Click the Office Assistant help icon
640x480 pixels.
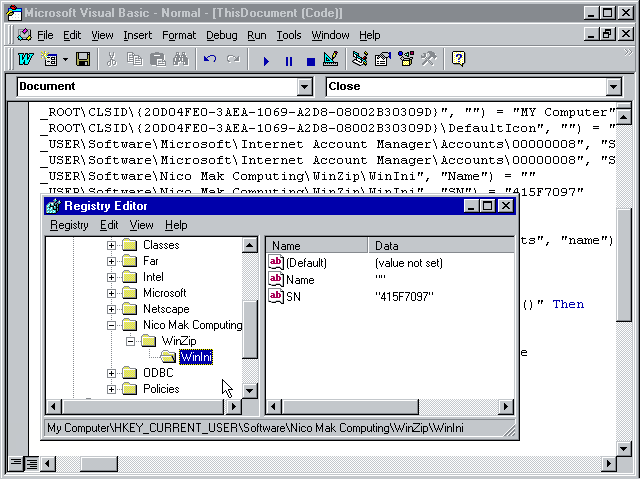click(x=458, y=60)
